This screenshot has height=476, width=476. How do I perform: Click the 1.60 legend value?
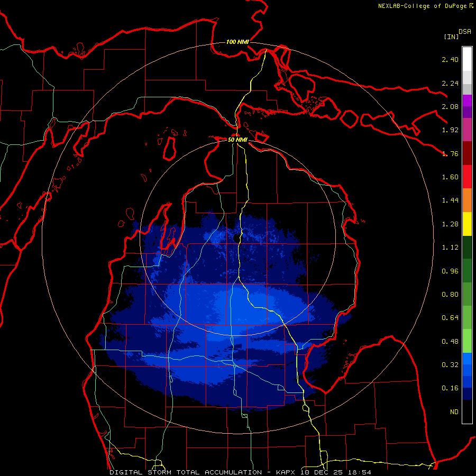[450, 177]
